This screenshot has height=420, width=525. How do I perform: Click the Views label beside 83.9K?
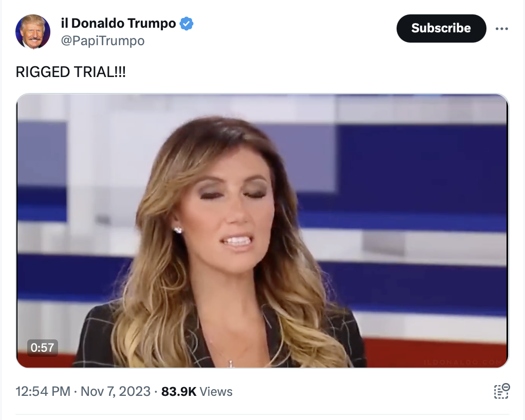(216, 391)
